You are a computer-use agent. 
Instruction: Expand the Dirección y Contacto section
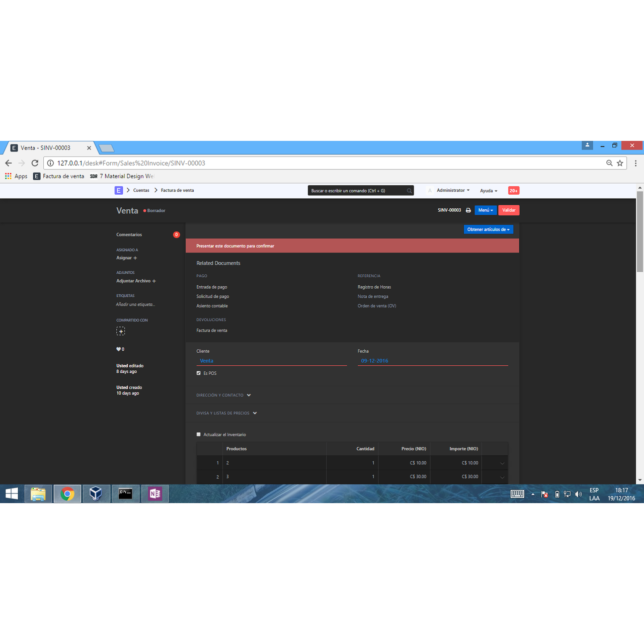223,395
